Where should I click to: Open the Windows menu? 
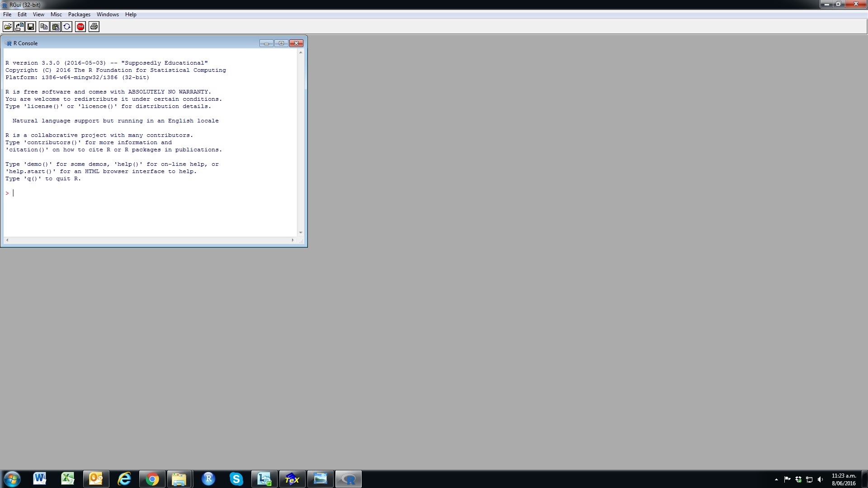(108, 14)
